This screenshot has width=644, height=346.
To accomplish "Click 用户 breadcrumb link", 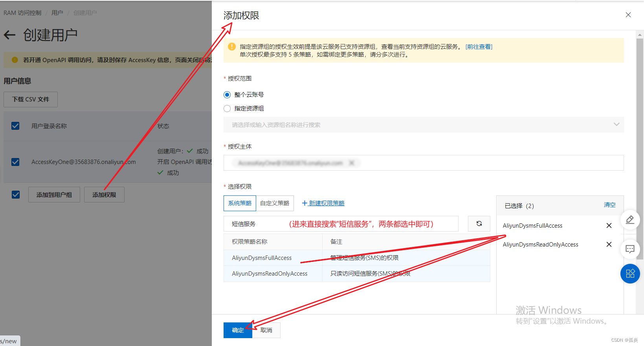I will tap(57, 13).
